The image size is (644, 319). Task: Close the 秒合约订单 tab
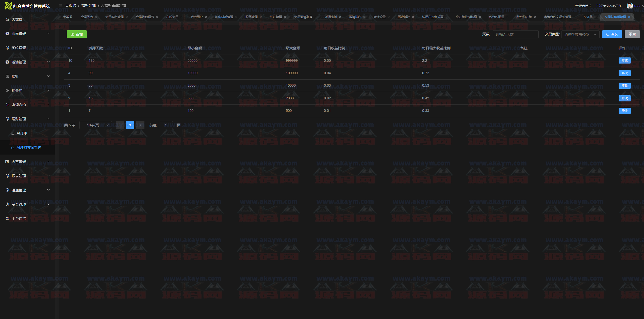[535, 17]
